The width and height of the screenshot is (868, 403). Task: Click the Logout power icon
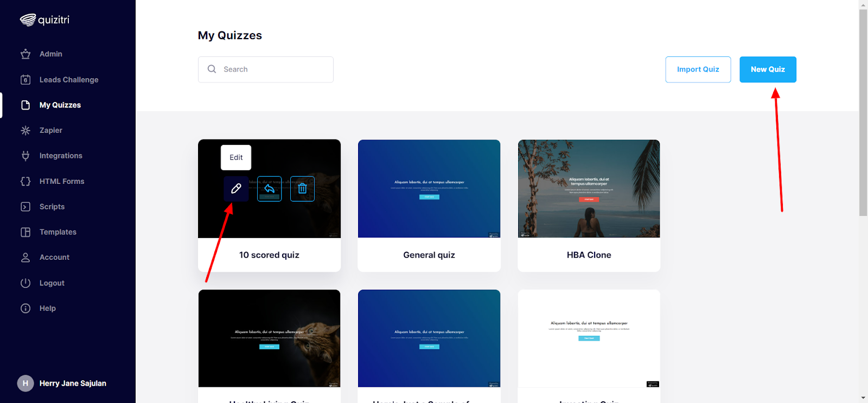(25, 283)
